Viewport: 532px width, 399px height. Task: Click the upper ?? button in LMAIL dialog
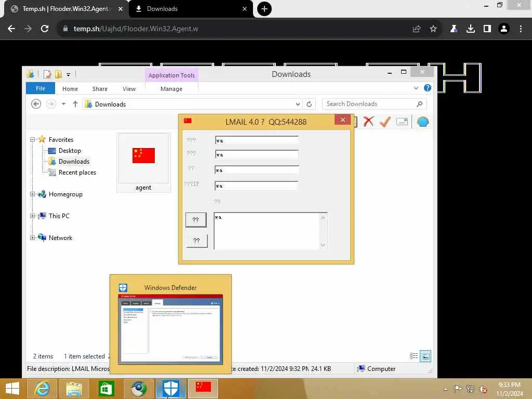point(196,220)
